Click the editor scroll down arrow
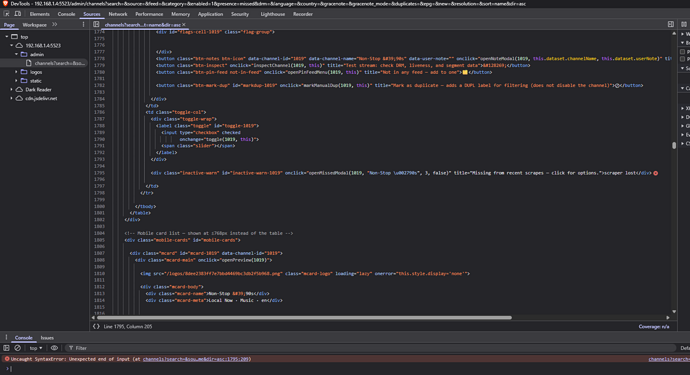The width and height of the screenshot is (690, 375). point(674,312)
